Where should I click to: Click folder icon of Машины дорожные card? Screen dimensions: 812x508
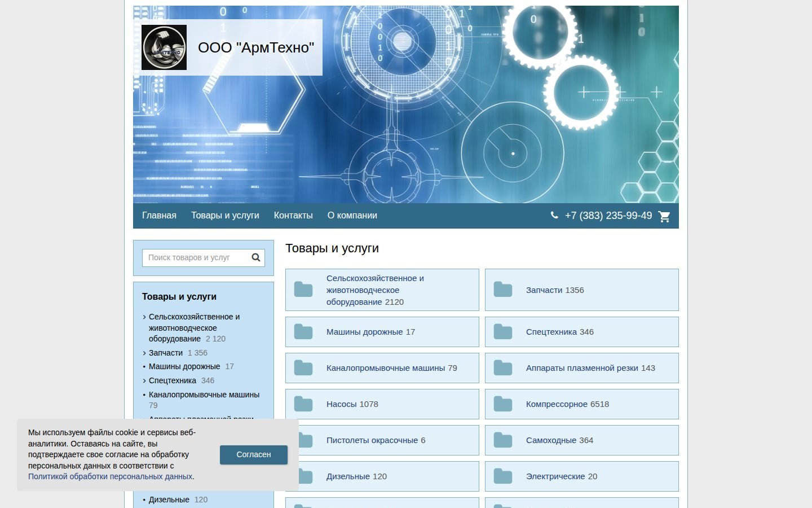(303, 332)
